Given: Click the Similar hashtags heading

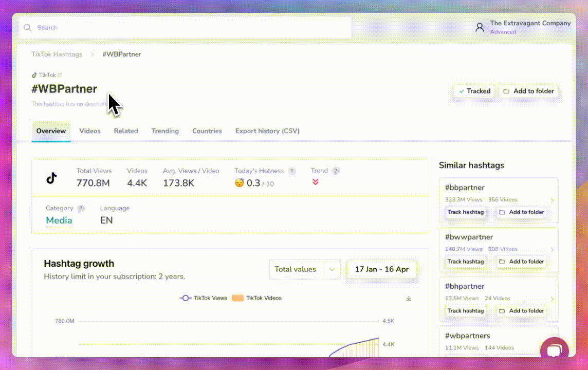Looking at the screenshot, I should pos(471,165).
